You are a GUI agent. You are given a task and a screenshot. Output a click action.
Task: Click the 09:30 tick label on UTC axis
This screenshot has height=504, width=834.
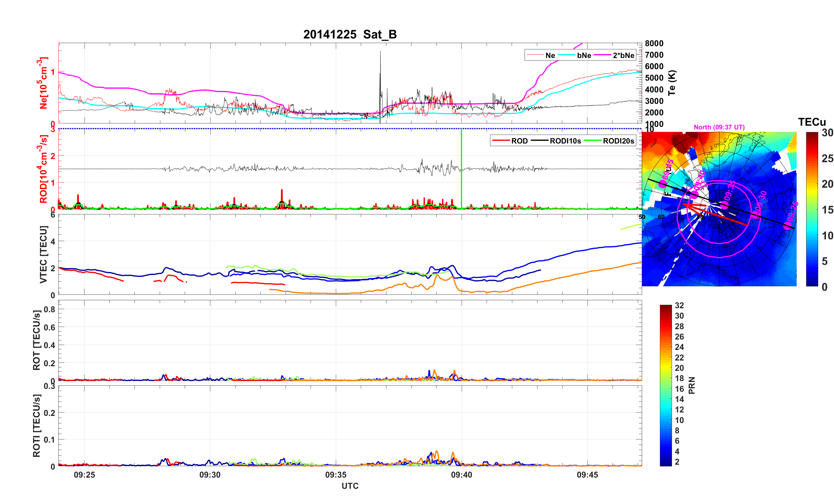click(x=210, y=474)
